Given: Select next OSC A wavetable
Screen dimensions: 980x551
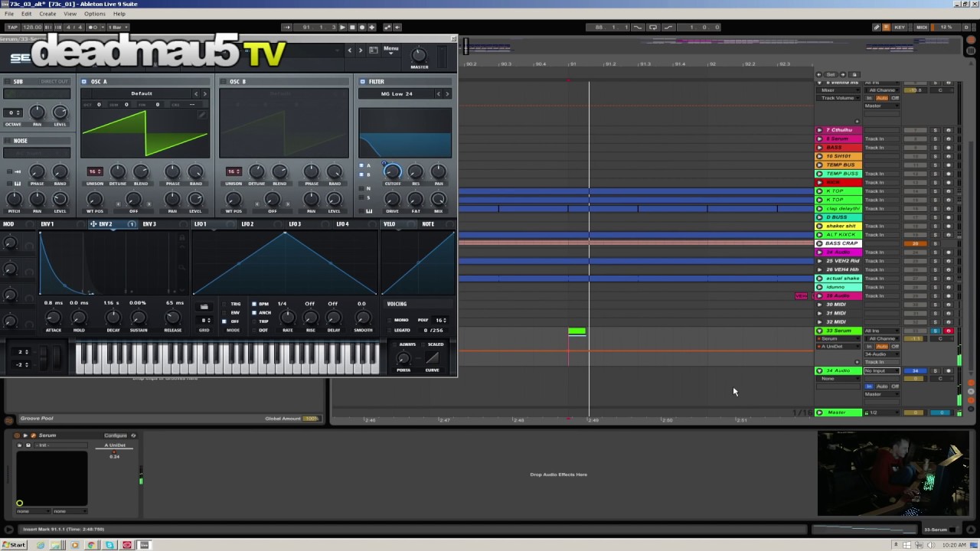Looking at the screenshot, I should [x=204, y=94].
